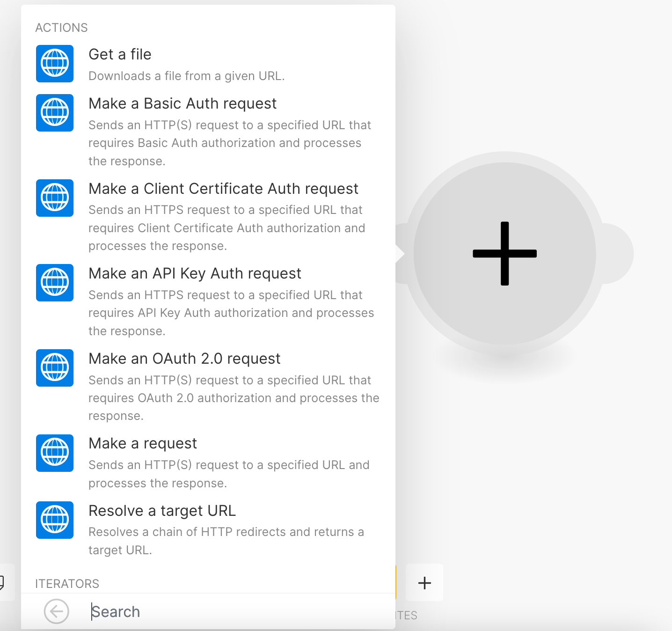672x631 pixels.
Task: Click the OAuth 2.0 request globe icon
Action: tap(55, 368)
